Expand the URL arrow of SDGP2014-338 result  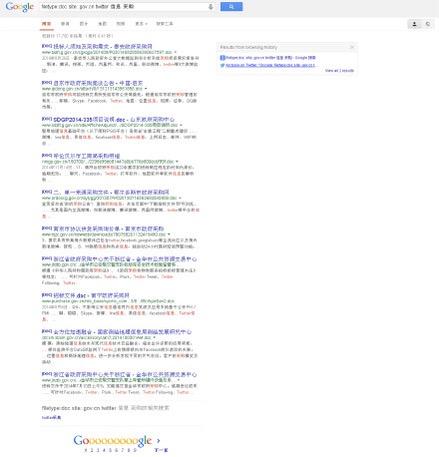[x=181, y=125]
